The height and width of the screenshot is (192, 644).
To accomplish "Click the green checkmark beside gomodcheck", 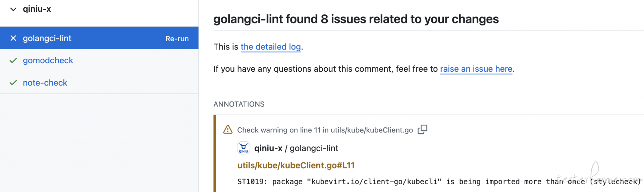I will 13,60.
